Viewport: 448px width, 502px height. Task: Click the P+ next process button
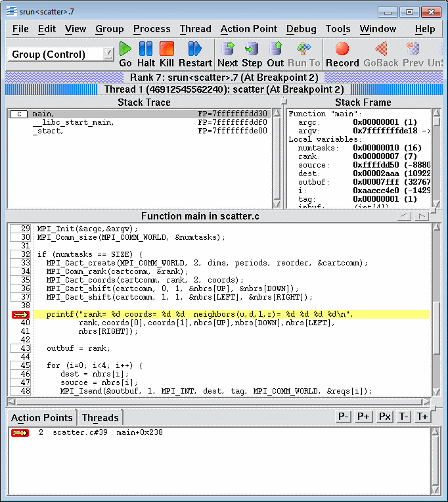[363, 417]
